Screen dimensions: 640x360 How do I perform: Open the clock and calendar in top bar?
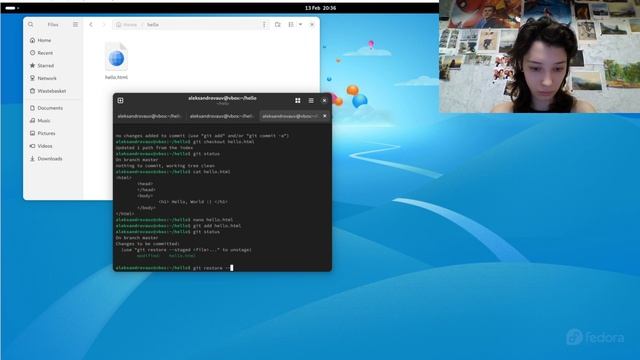pos(320,8)
